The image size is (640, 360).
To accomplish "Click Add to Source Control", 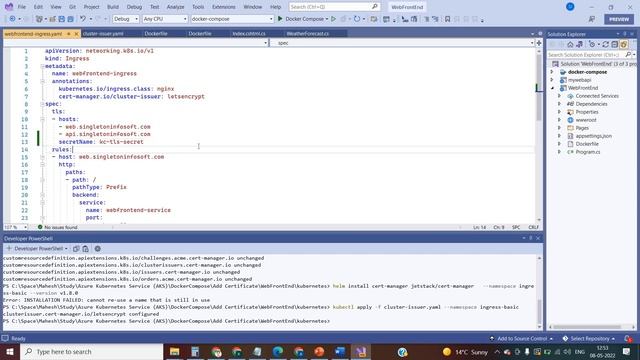I will click(521, 338).
